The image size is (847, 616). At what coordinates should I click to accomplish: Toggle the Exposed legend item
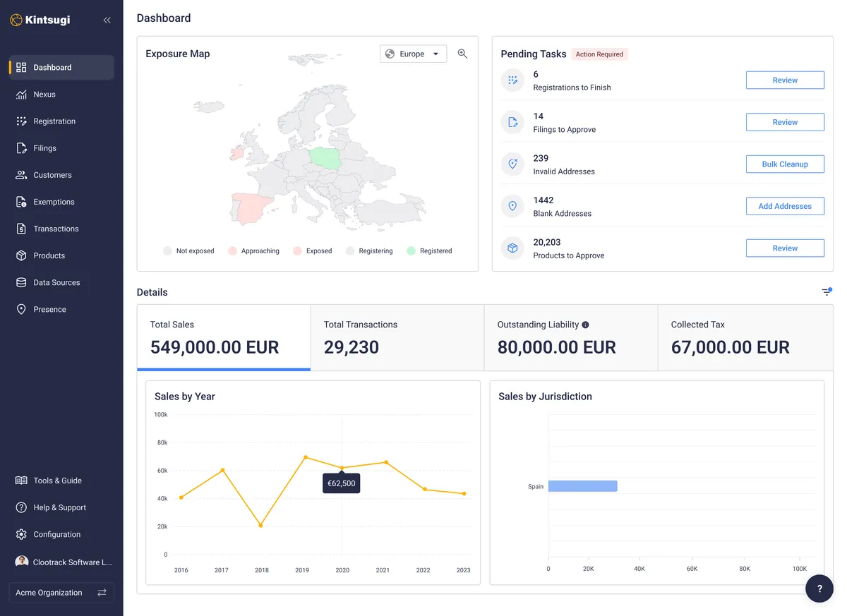coord(312,250)
